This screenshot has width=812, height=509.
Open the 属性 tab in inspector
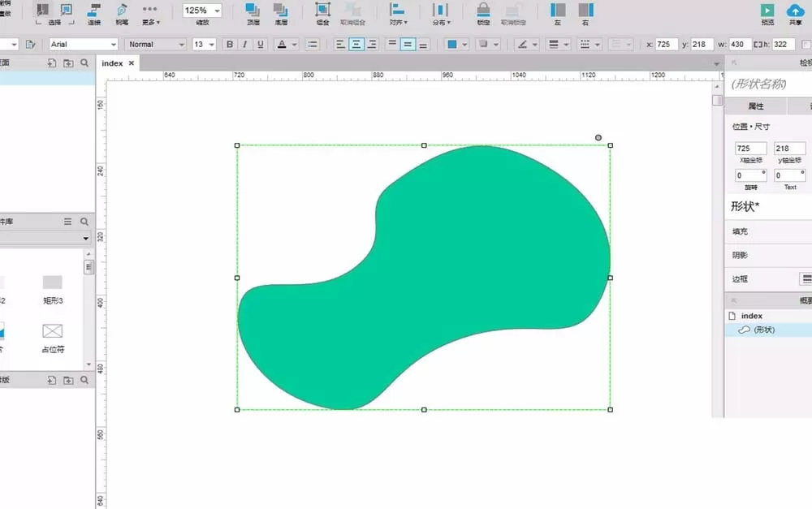pos(755,106)
